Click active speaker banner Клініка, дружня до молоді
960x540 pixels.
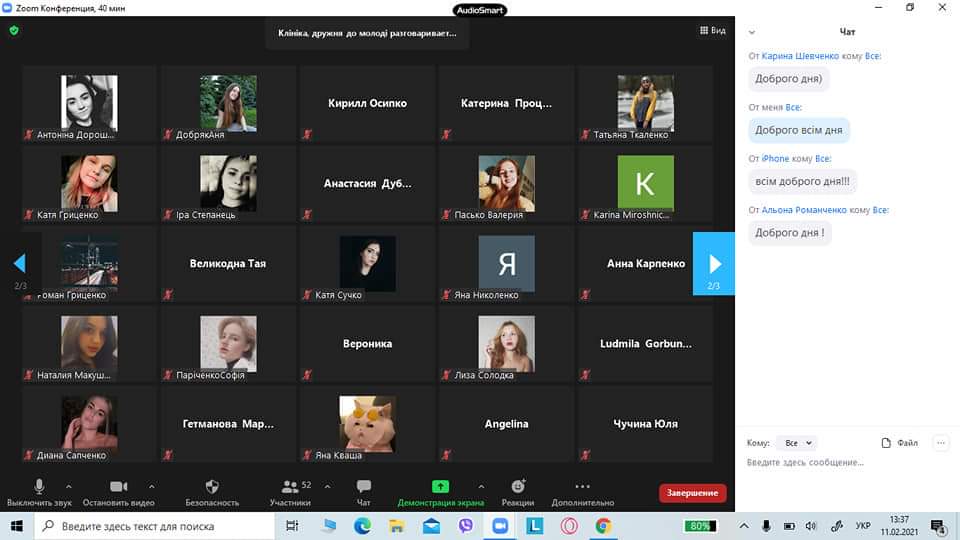tap(367, 33)
